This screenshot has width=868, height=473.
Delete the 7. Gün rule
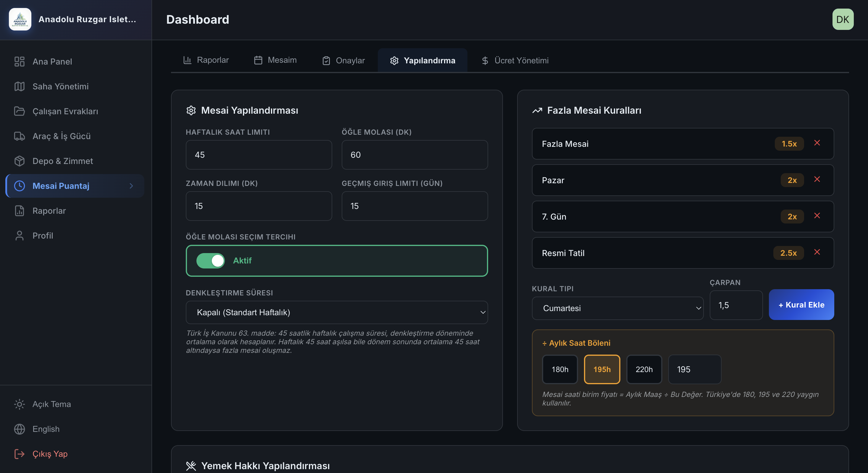[x=817, y=216]
